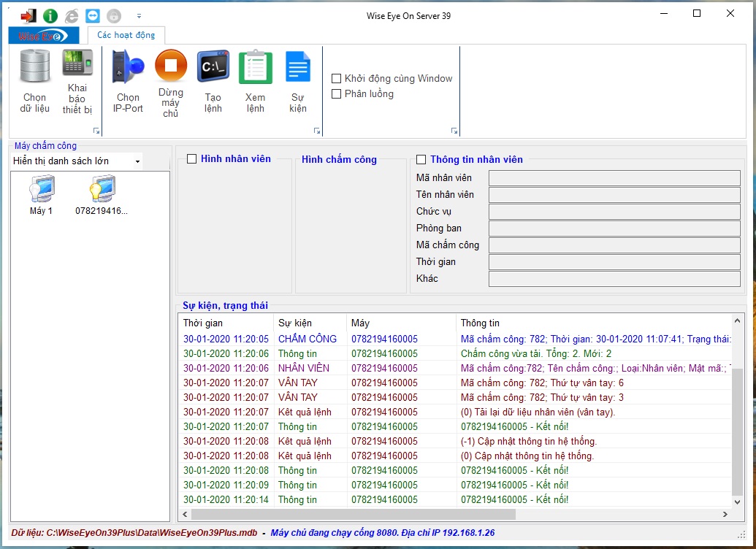Expand the options group dialog launcher
Viewport: 756px width, 549px height.
tap(454, 131)
